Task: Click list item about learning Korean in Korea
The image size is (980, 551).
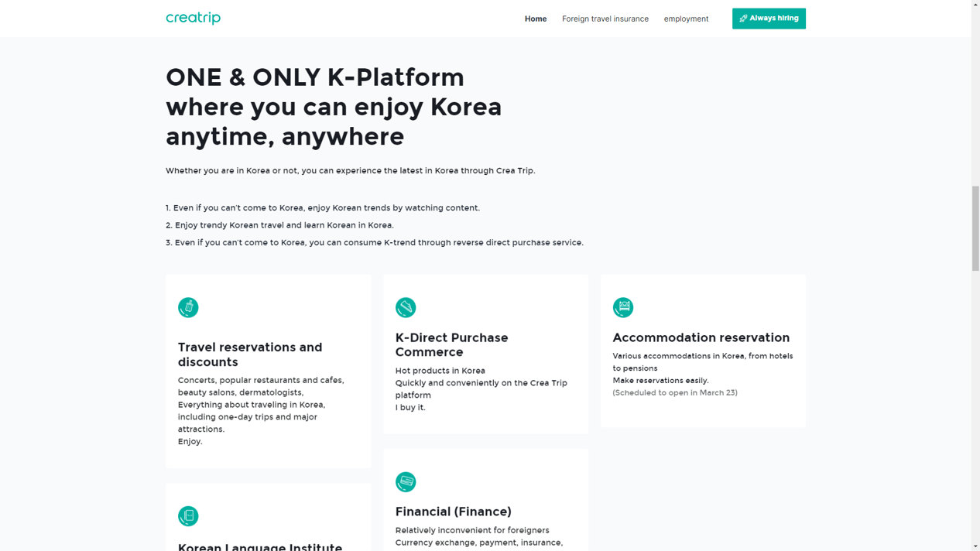Action: [279, 225]
